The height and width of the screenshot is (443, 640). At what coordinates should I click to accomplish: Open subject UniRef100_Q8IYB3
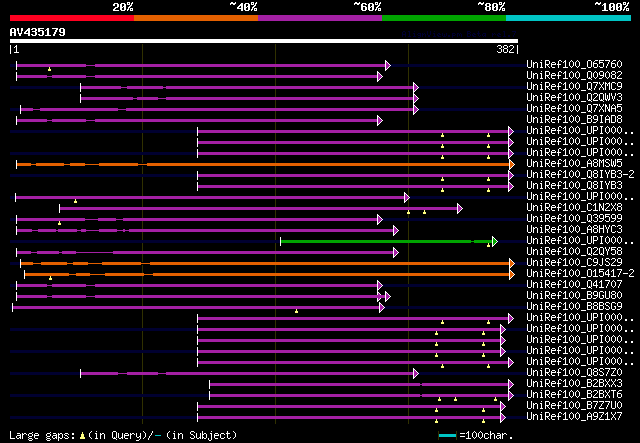click(574, 185)
